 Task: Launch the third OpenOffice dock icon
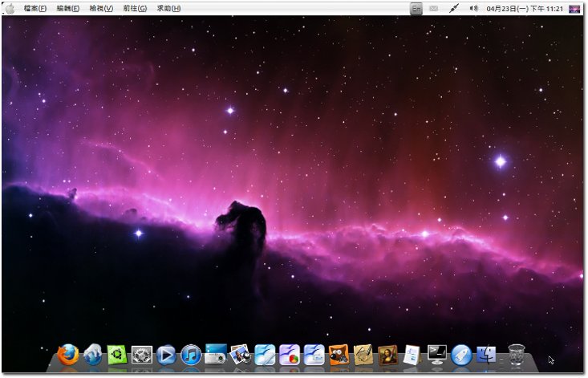[314, 355]
